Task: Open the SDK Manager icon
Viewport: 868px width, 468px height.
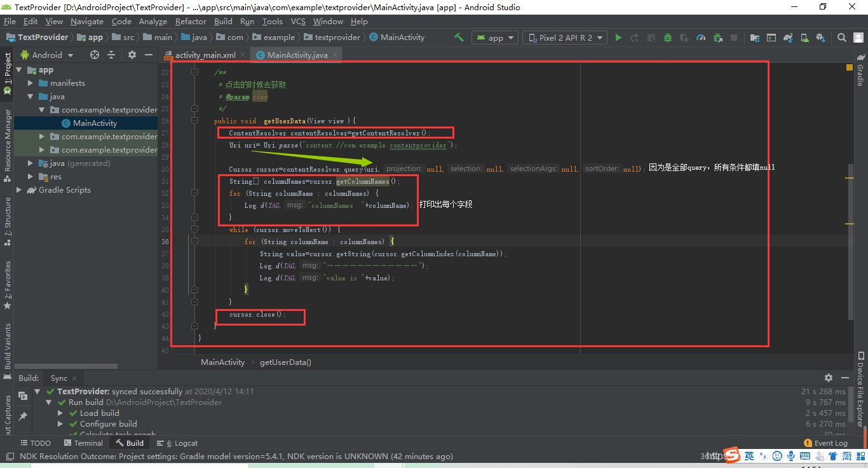Action: click(820, 38)
